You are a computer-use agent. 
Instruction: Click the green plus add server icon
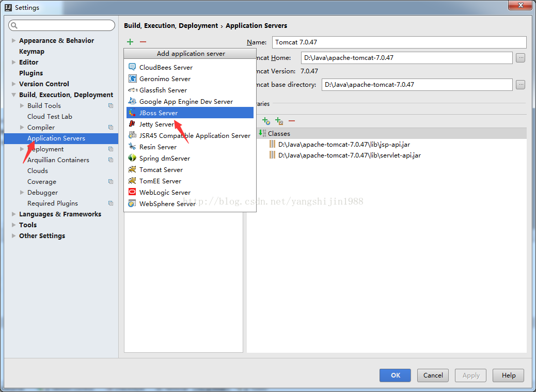click(x=130, y=42)
